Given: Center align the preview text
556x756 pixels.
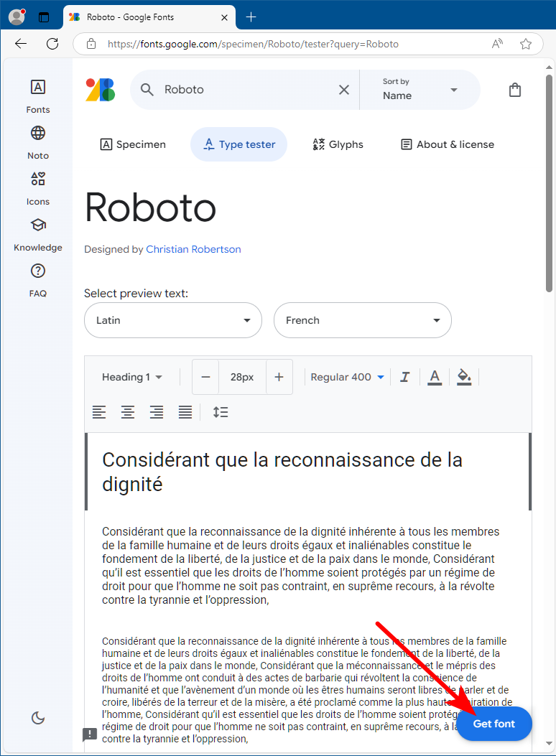Looking at the screenshot, I should pyautogui.click(x=128, y=412).
